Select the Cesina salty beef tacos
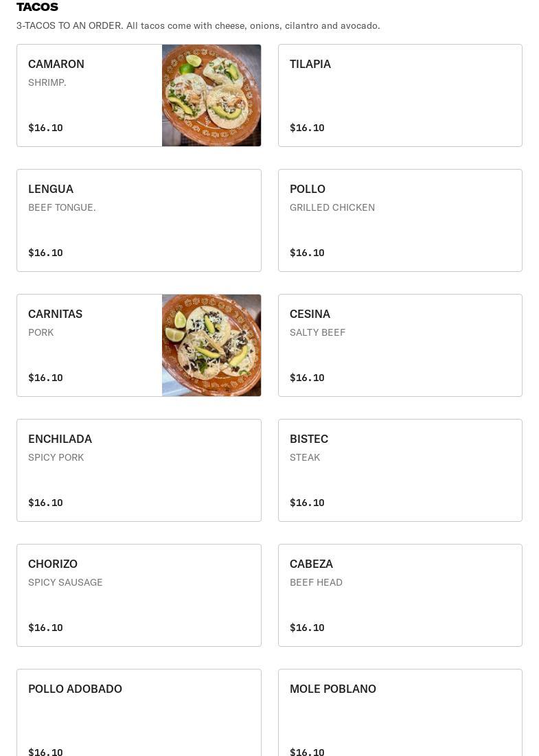Viewport: 539px width, 756px height. pos(400,345)
